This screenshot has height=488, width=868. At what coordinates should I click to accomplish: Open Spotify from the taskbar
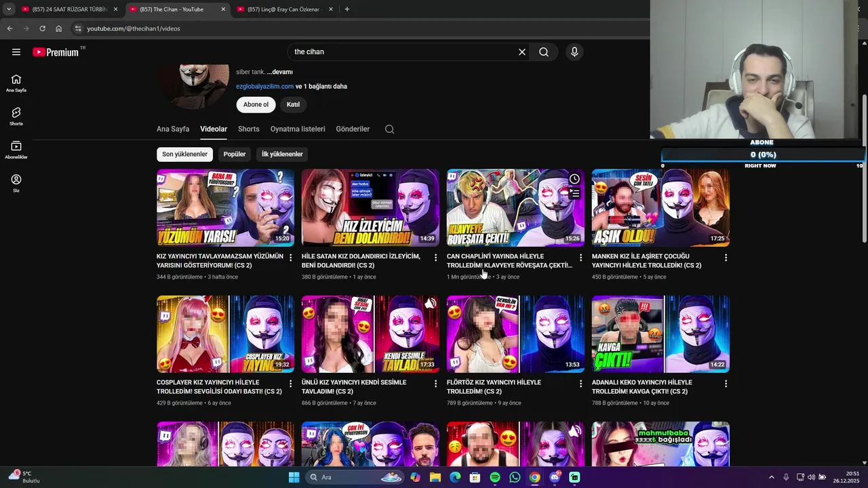(x=495, y=477)
